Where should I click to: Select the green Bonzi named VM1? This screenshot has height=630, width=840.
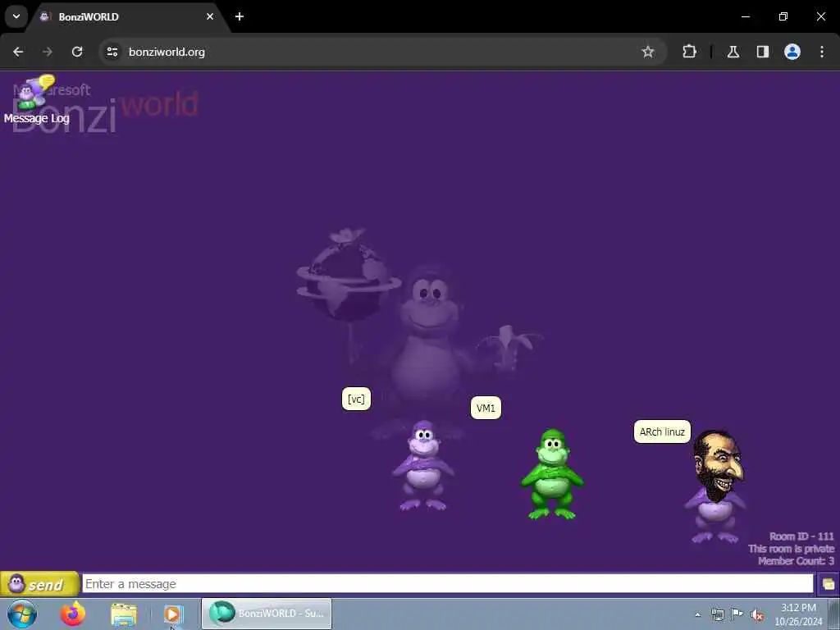[552, 474]
